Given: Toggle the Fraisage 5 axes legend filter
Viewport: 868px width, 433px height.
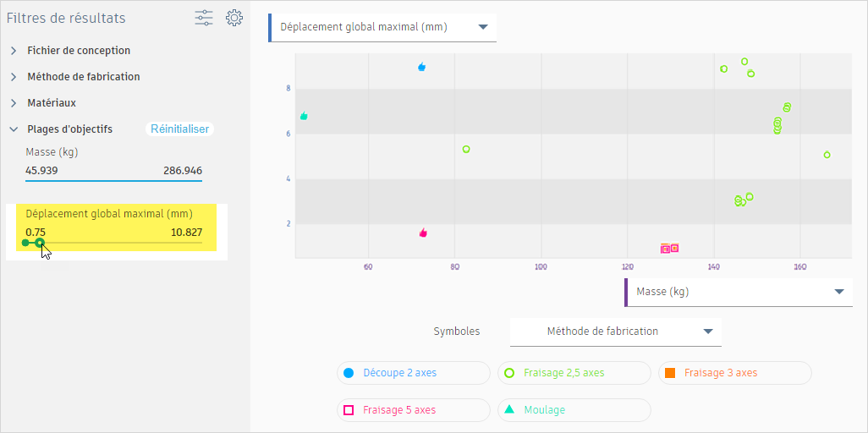Looking at the screenshot, I should pos(414,410).
